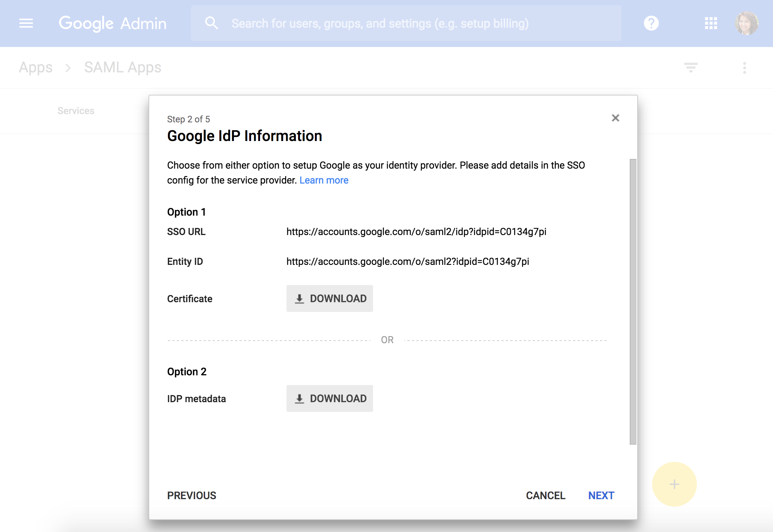The image size is (773, 532).
Task: Cancel the SAML app setup
Action: pos(545,495)
